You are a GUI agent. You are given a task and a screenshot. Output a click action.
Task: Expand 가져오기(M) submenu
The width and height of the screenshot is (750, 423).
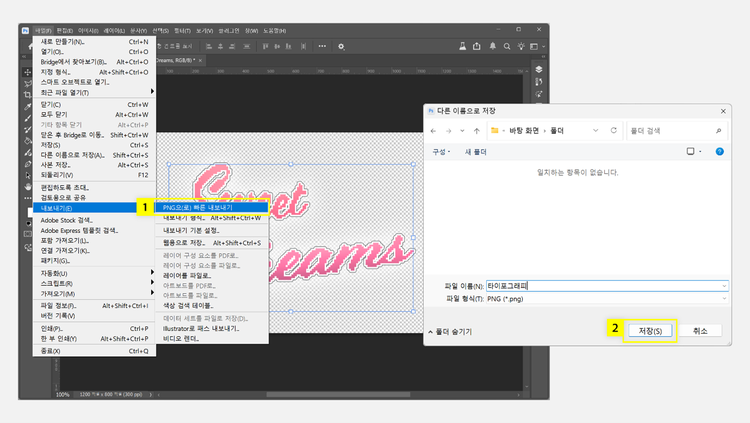(x=94, y=293)
